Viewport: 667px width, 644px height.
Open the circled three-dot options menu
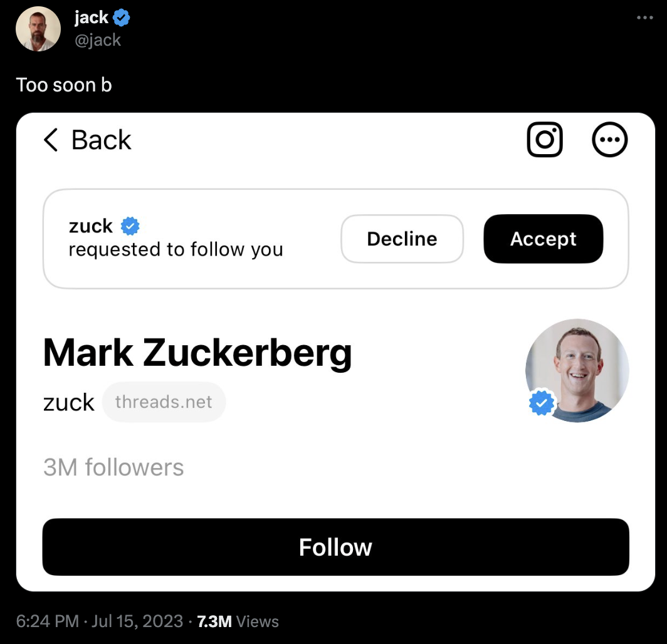[x=609, y=139]
